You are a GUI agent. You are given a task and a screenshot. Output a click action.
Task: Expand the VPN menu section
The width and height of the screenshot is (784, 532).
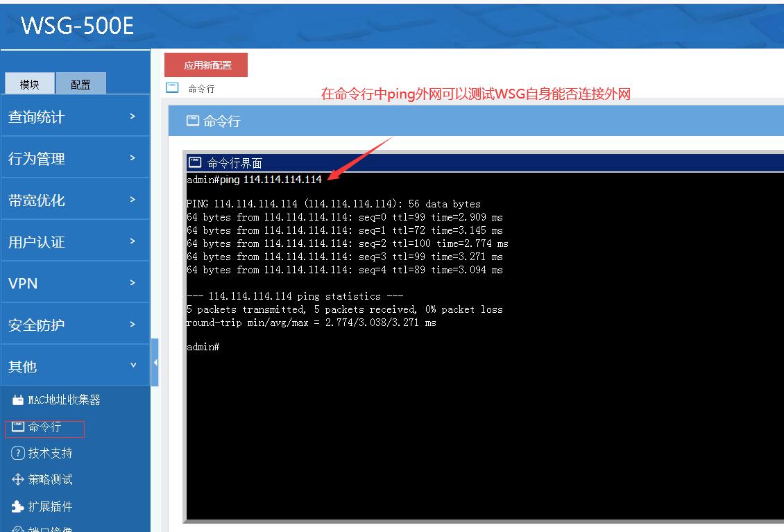(x=75, y=283)
